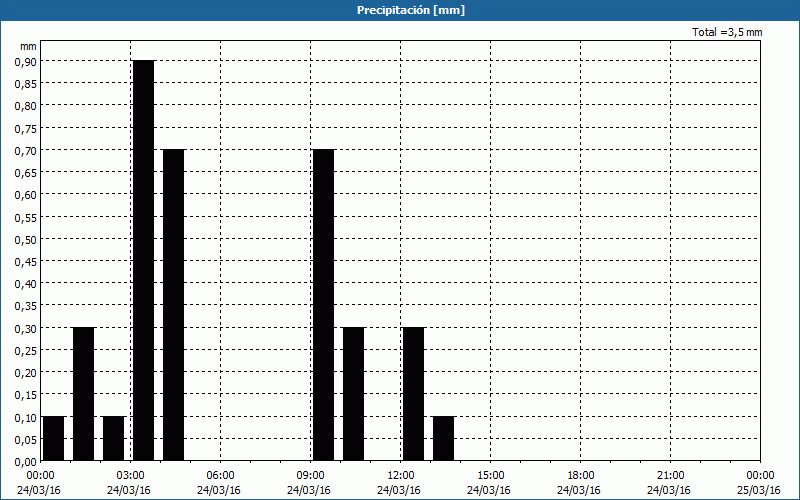The image size is (800, 500).
Task: Click the Total =3,5 mm label
Action: point(727,32)
